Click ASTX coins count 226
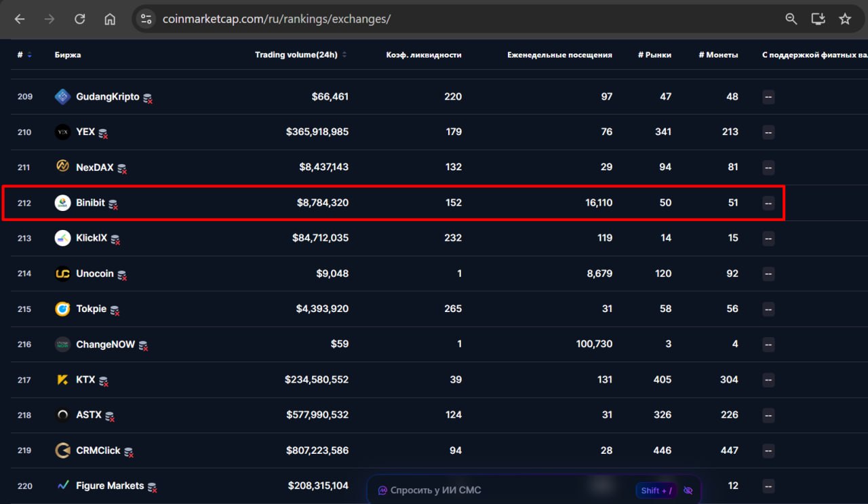This screenshot has height=504, width=868. 729,415
